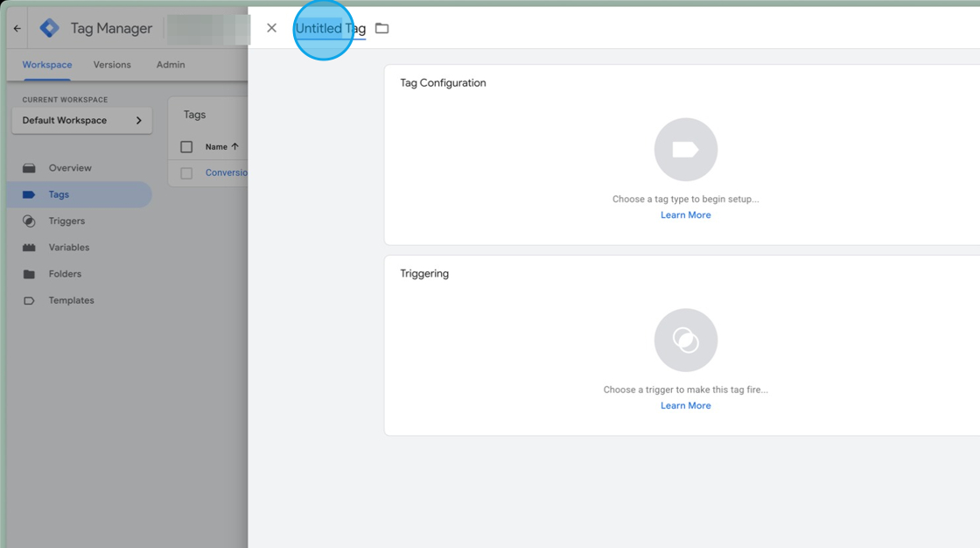980x548 pixels.
Task: Open the folder icon beside Untitled Tag
Action: click(381, 28)
